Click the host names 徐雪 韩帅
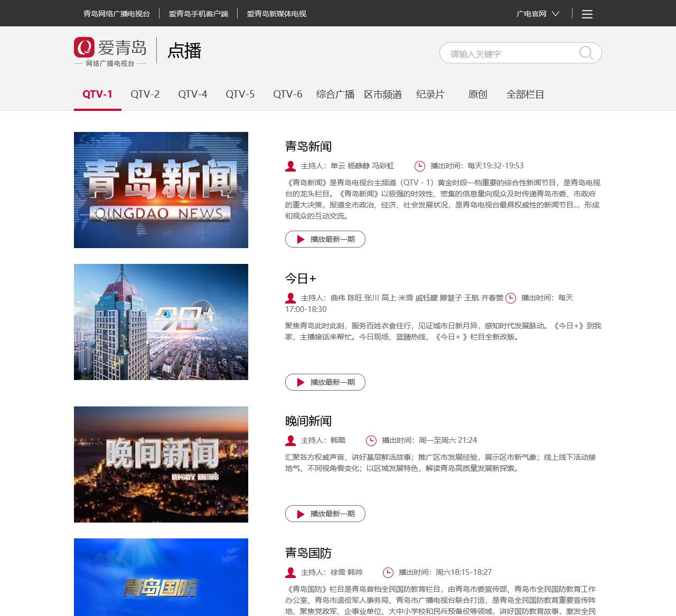This screenshot has height=616, width=676. (346, 572)
